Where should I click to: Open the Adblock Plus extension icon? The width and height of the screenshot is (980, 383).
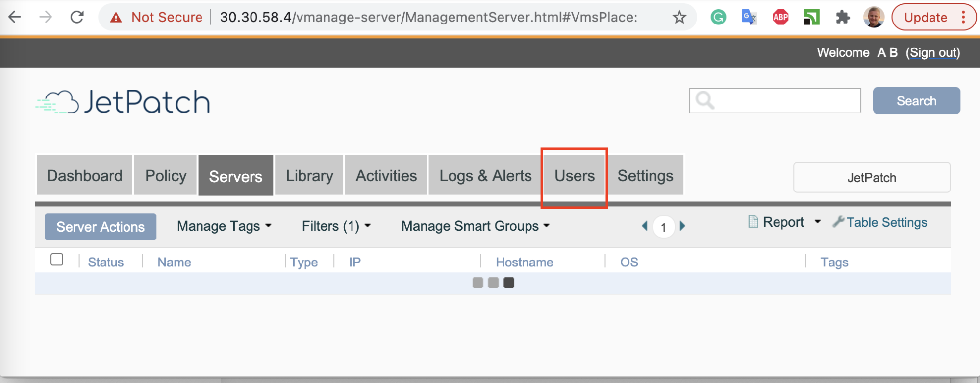click(780, 18)
